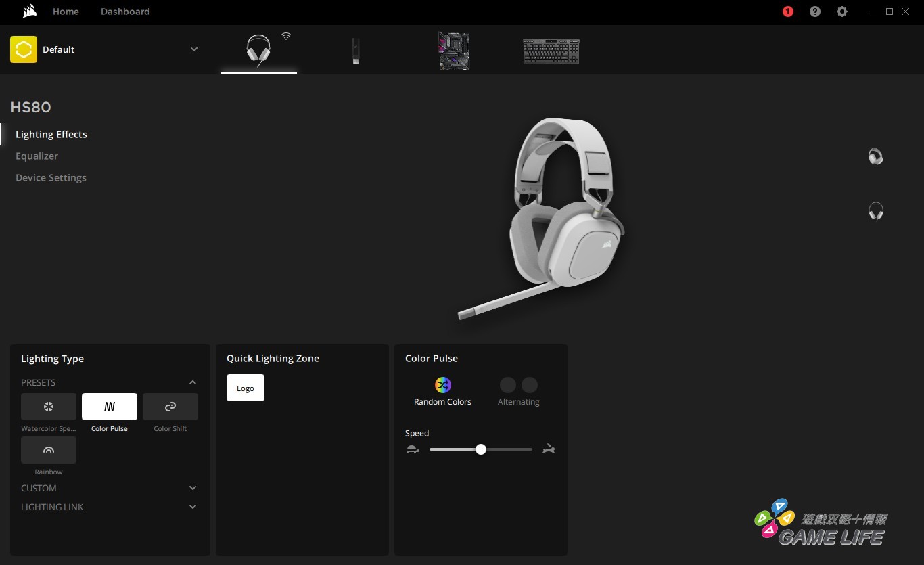The width and height of the screenshot is (924, 565).
Task: Select the HS80 headset device icon
Action: coord(258,51)
